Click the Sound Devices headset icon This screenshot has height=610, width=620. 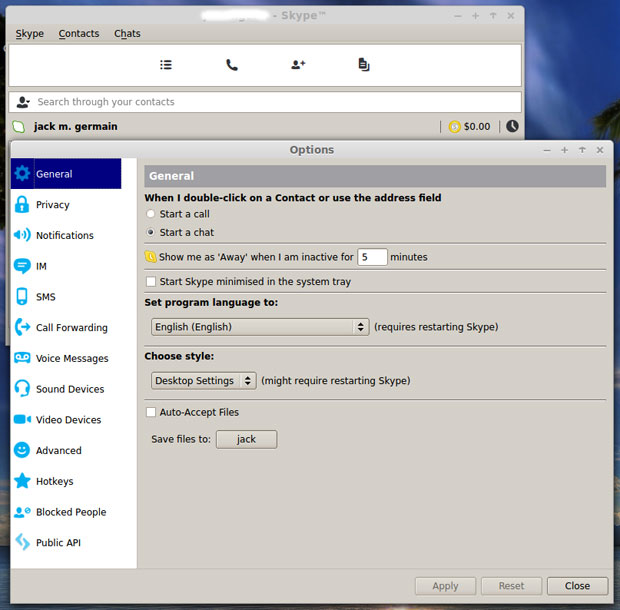coord(22,388)
